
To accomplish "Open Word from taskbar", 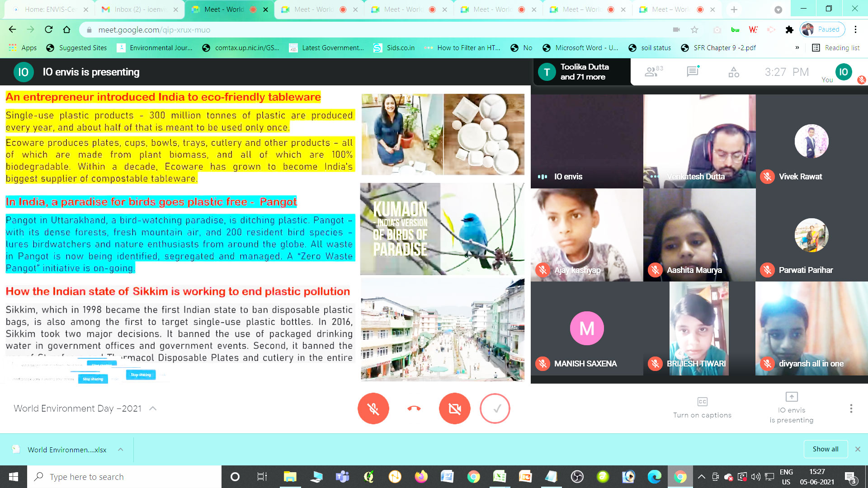I will pos(447,477).
